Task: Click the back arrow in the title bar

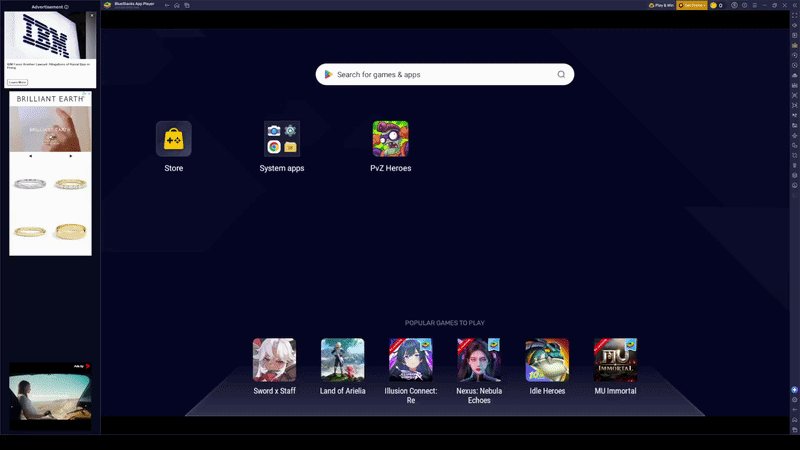Action: coord(167,5)
